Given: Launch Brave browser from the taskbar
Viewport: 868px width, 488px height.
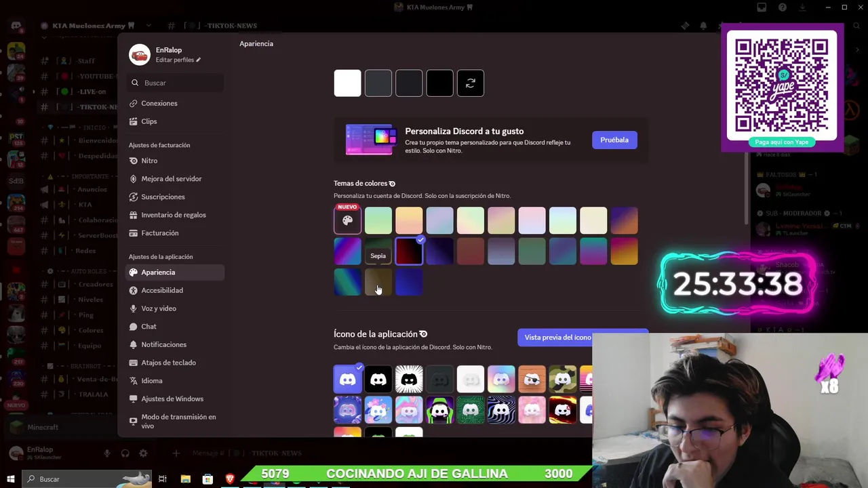Looking at the screenshot, I should click(230, 479).
